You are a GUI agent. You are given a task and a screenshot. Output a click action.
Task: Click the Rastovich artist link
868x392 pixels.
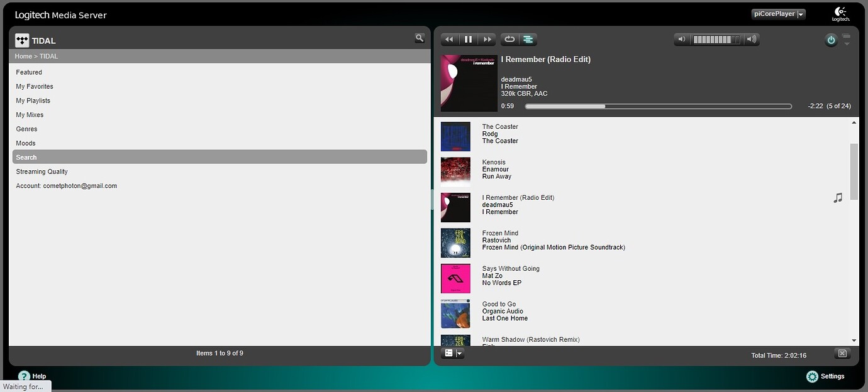496,241
